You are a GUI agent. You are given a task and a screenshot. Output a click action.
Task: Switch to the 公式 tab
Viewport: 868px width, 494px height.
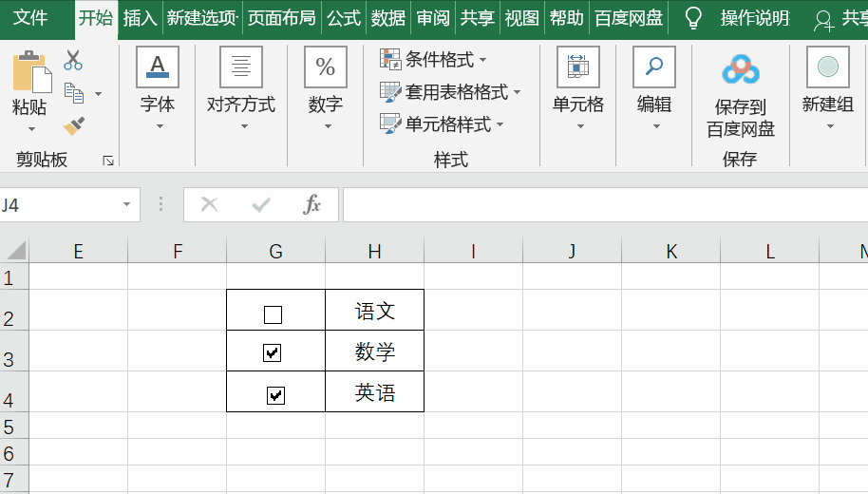pyautogui.click(x=344, y=18)
